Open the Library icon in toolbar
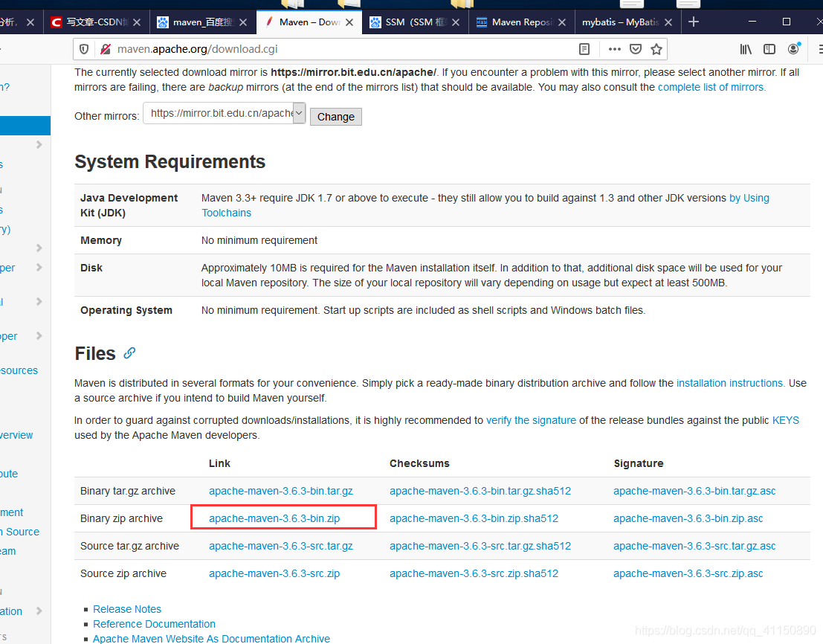This screenshot has width=823, height=644. coord(746,49)
